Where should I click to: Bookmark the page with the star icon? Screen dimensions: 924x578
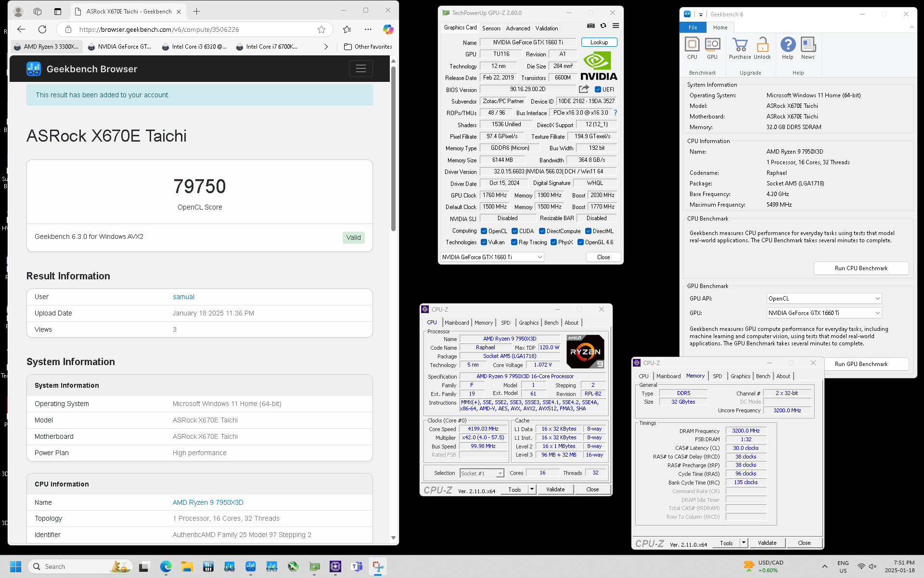click(321, 29)
